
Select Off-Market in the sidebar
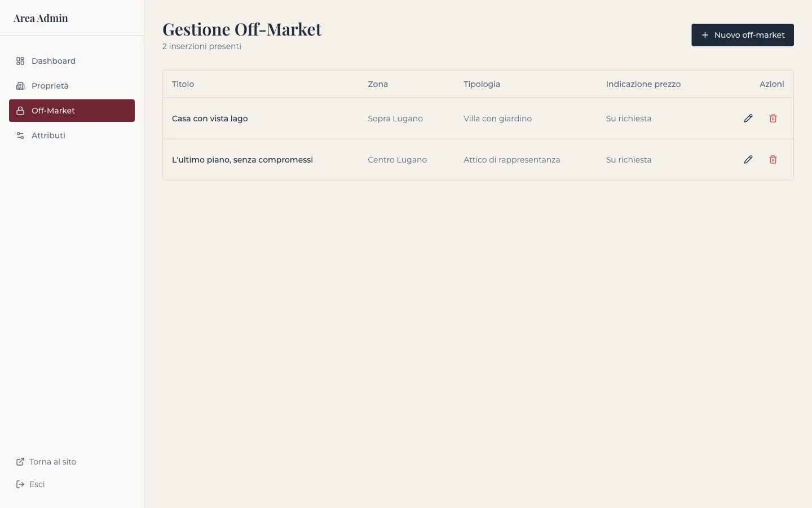pos(72,111)
